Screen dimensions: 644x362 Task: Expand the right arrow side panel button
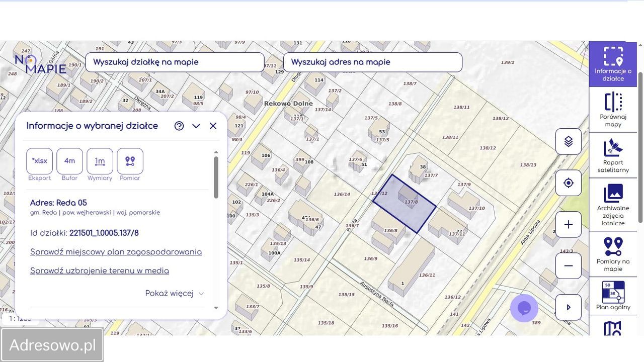point(569,307)
